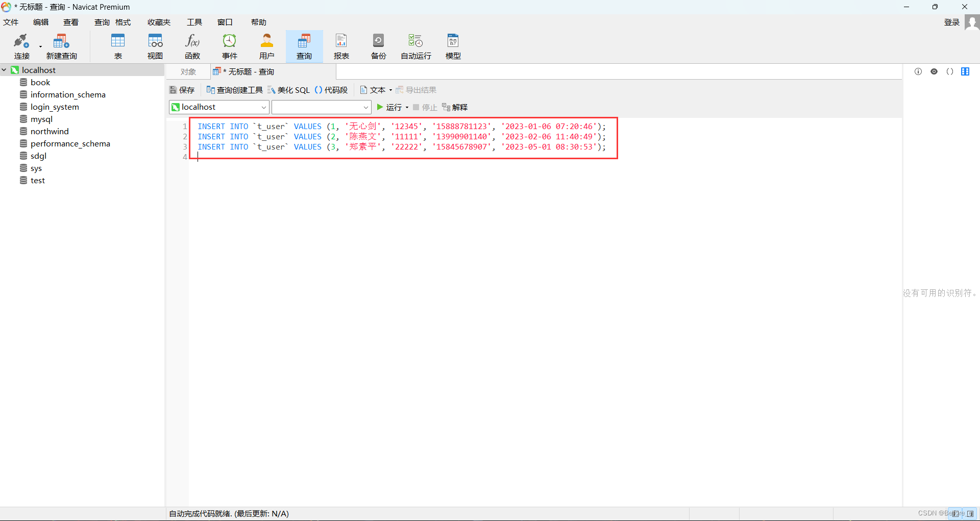Run the query with 运行
980x521 pixels.
click(391, 107)
